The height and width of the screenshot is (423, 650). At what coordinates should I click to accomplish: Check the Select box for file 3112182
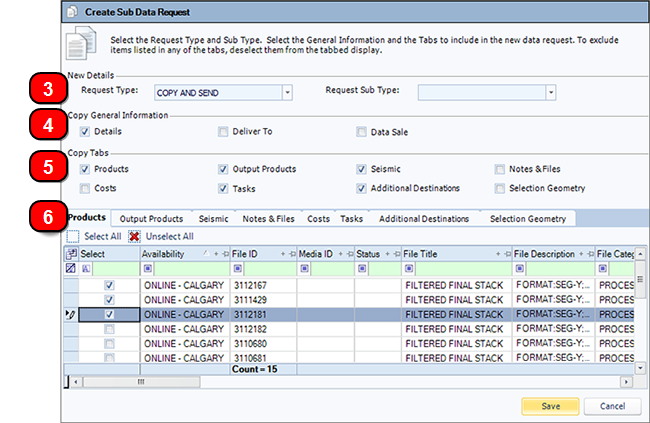pos(109,329)
